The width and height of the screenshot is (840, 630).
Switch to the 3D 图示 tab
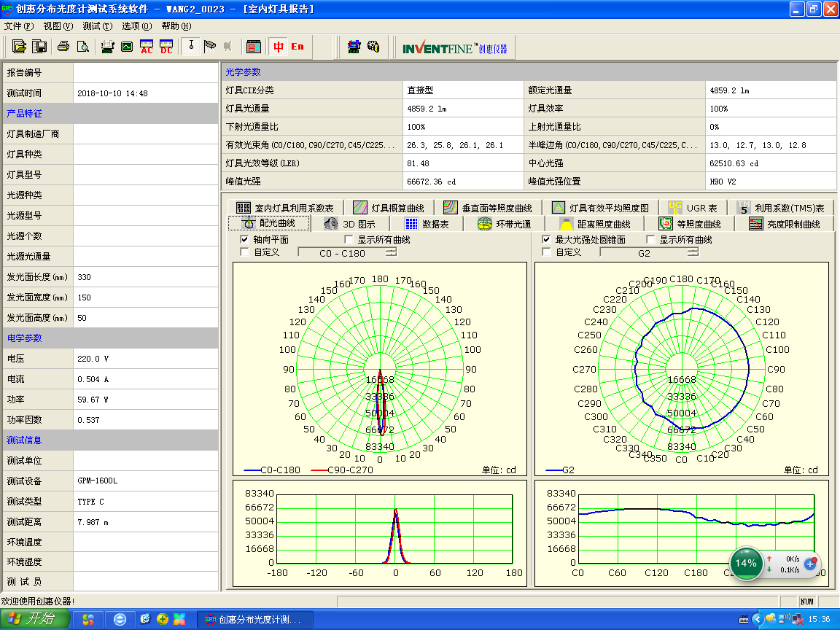351,224
